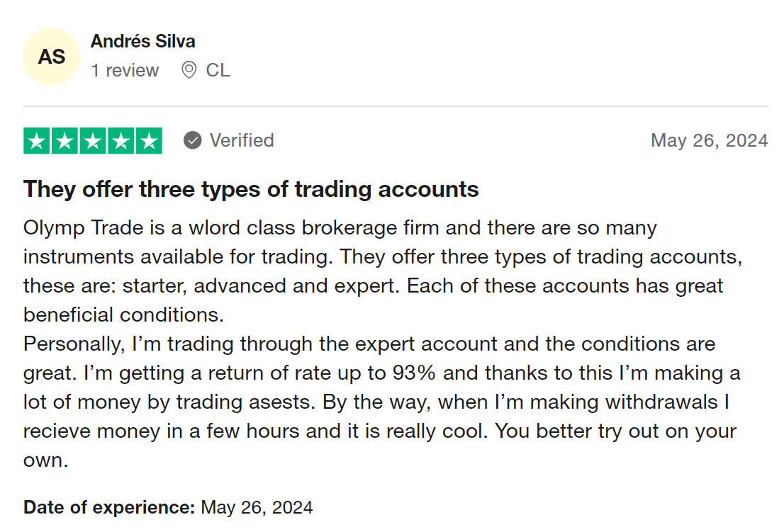Click the May 26, 2024 review date
This screenshot has width=784, height=532.
coord(709,140)
